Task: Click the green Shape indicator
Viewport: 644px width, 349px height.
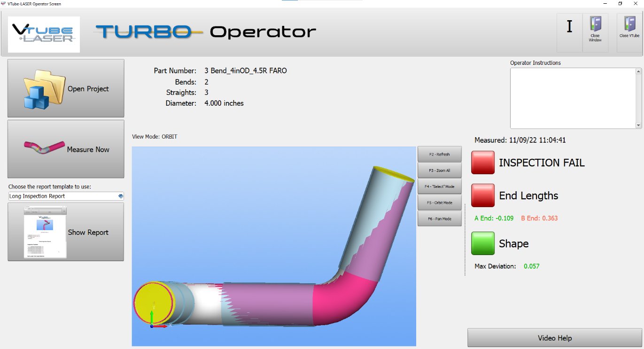Action: point(483,243)
